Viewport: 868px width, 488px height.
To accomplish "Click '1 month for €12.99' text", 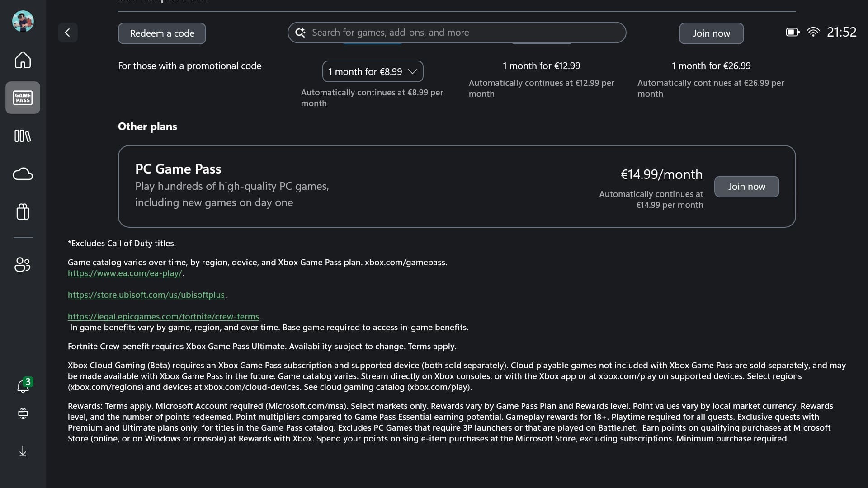I will 541,66.
